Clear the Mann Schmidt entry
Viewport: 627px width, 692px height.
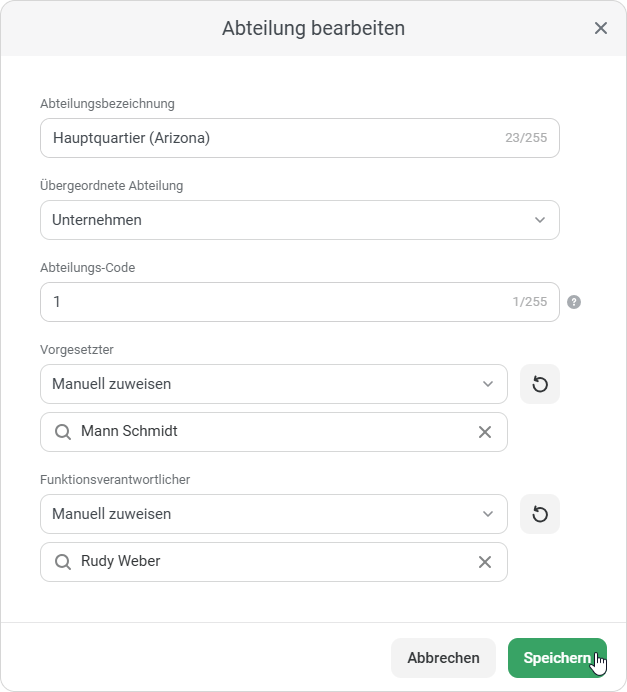[x=485, y=432]
